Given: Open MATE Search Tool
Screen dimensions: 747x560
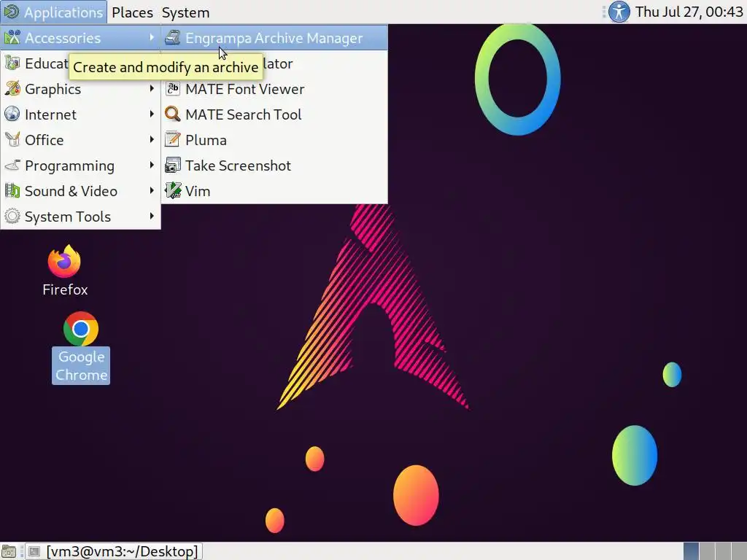Looking at the screenshot, I should coord(274,114).
